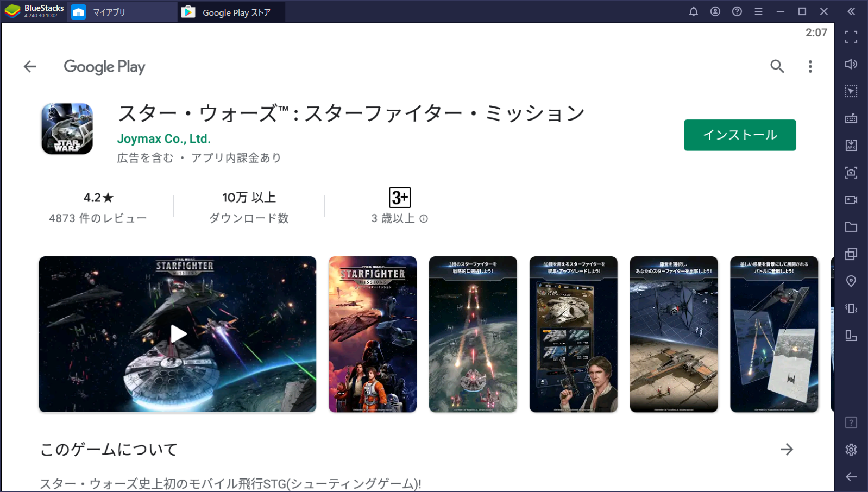868x492 pixels.
Task: Open screenshot of starfighters firing over planet
Action: tap(473, 334)
